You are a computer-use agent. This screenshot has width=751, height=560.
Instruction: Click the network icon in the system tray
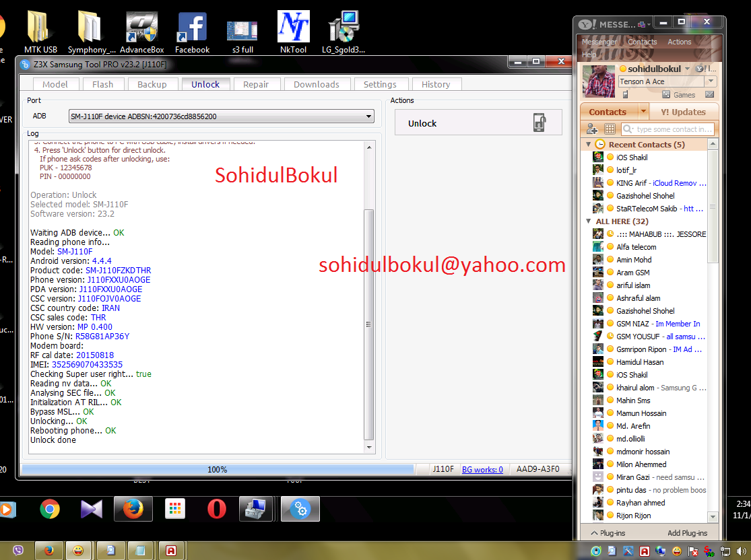click(x=725, y=551)
